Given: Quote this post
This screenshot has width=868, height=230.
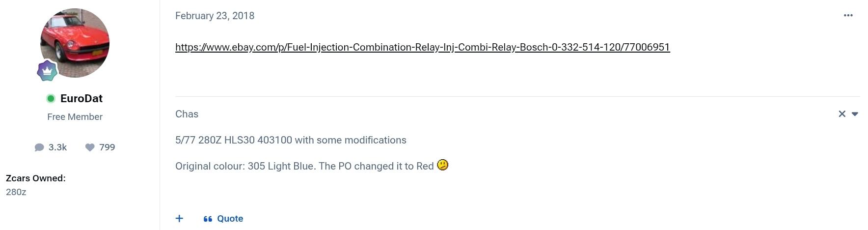Looking at the screenshot, I should (224, 219).
